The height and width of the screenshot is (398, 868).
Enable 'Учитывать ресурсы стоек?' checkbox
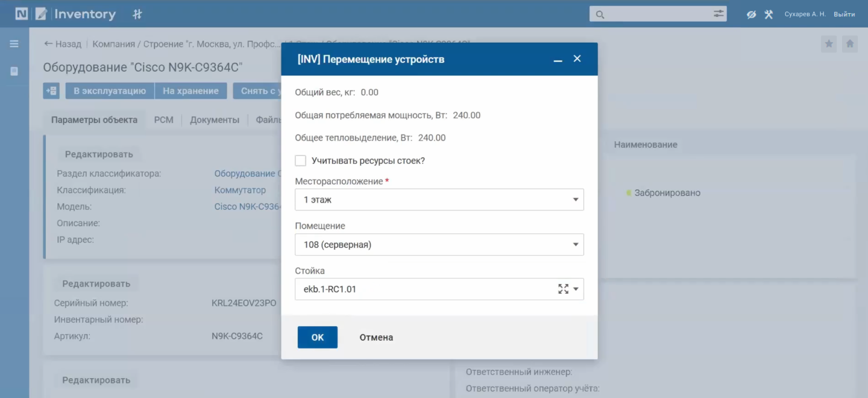300,160
